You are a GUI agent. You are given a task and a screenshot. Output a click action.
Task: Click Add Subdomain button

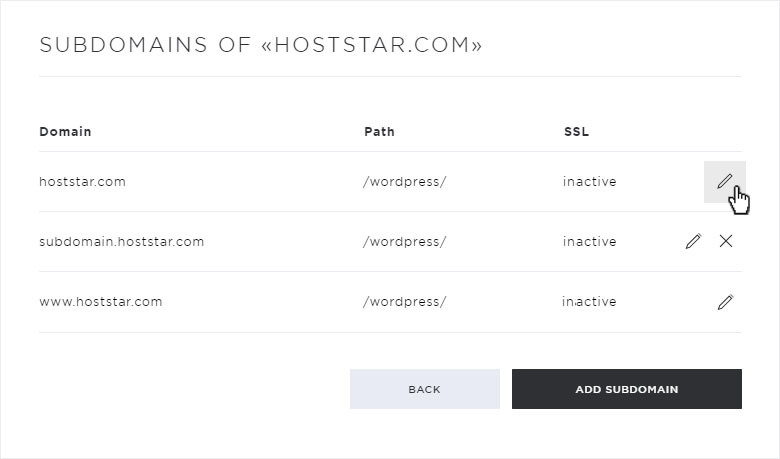pos(627,389)
